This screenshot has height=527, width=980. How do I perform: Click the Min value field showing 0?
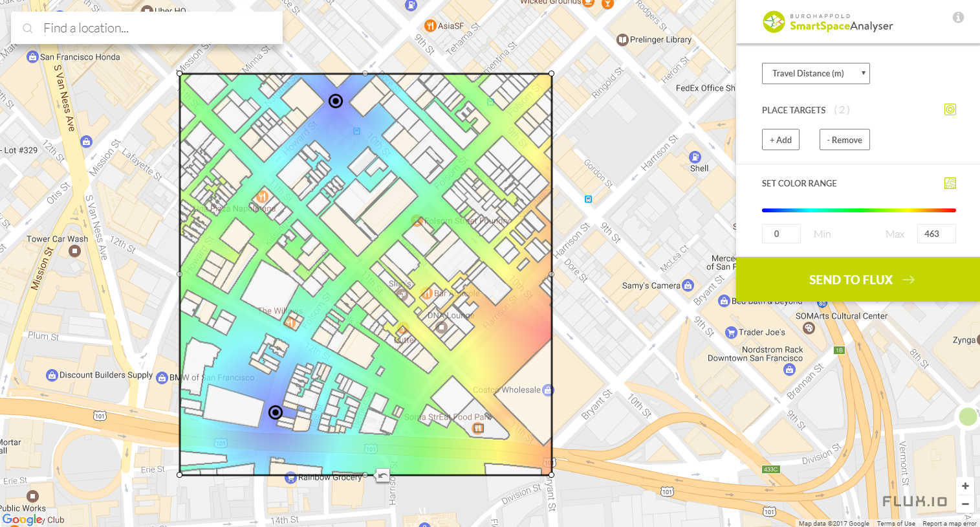781,233
